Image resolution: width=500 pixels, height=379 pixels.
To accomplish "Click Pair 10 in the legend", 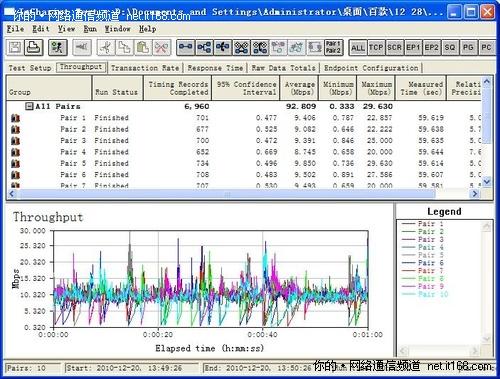I will coord(433,294).
